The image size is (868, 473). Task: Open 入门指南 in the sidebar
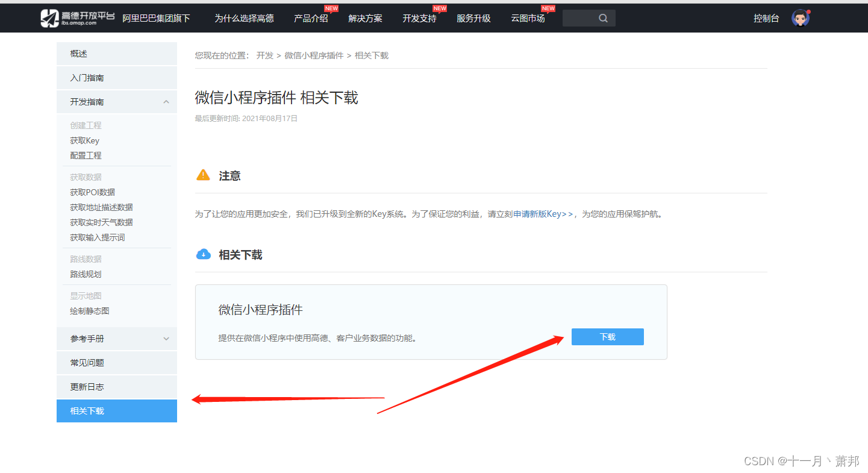coord(117,78)
